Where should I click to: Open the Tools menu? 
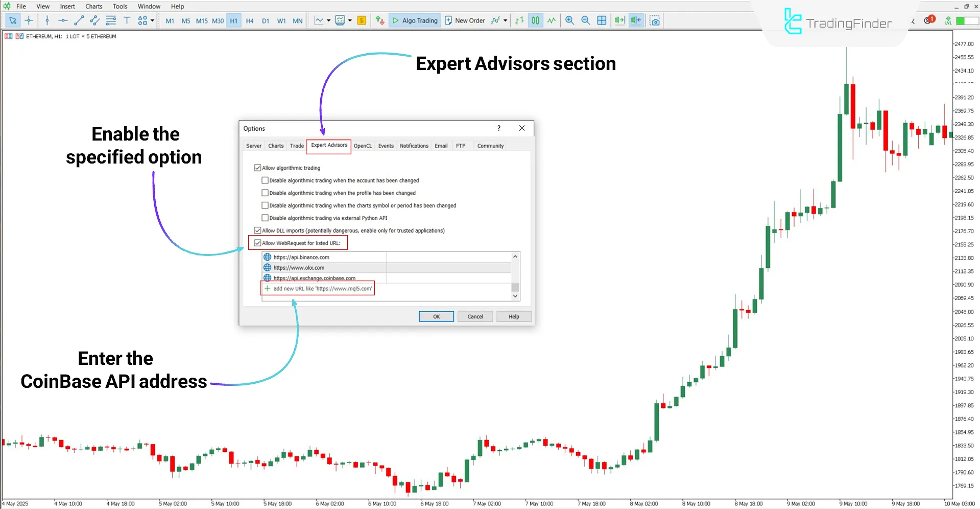120,6
